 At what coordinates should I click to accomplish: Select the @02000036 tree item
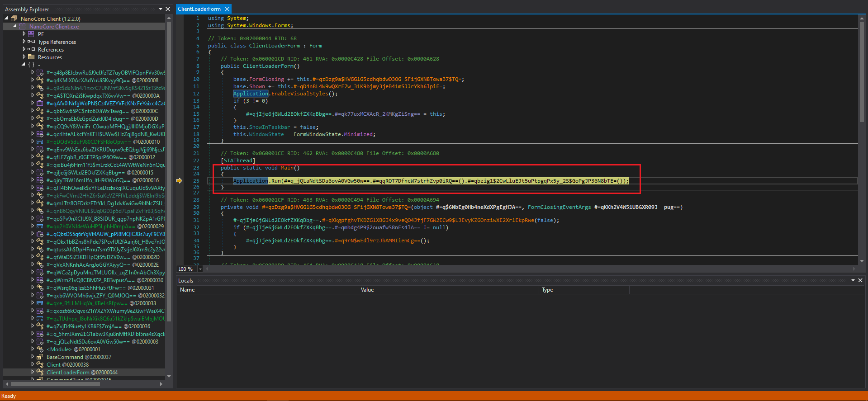point(99,326)
